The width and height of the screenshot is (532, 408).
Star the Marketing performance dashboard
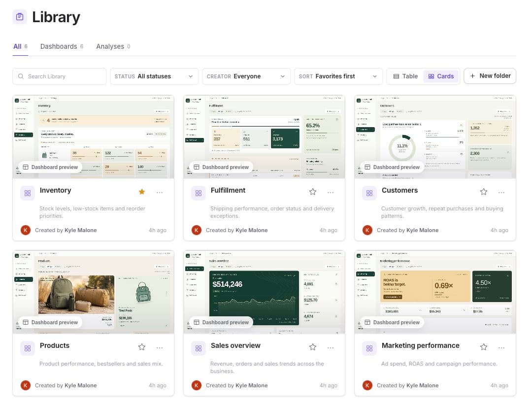(x=484, y=347)
